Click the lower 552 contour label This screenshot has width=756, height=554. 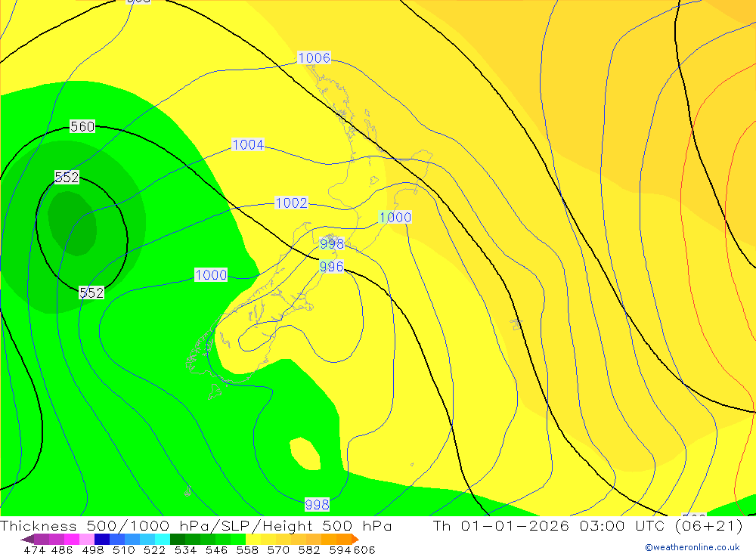pyautogui.click(x=91, y=292)
